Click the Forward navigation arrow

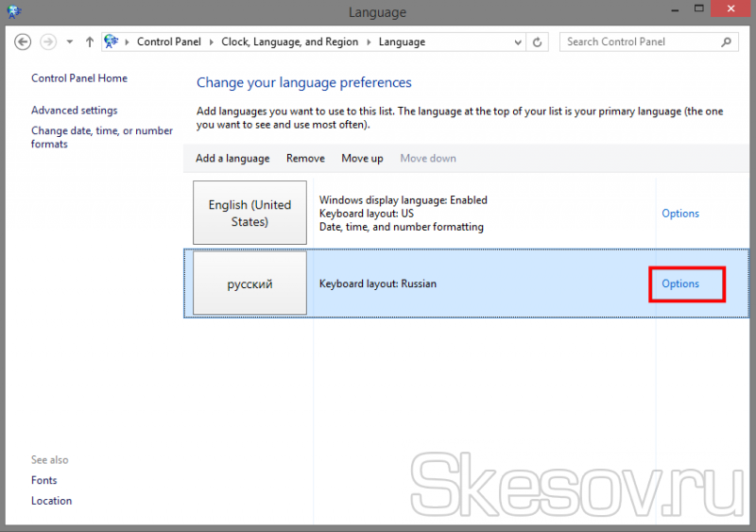pos(48,42)
